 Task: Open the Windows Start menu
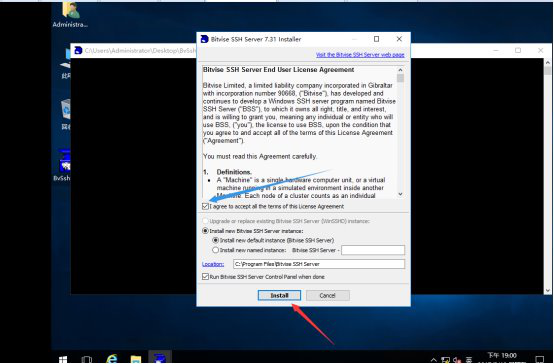coord(63,359)
